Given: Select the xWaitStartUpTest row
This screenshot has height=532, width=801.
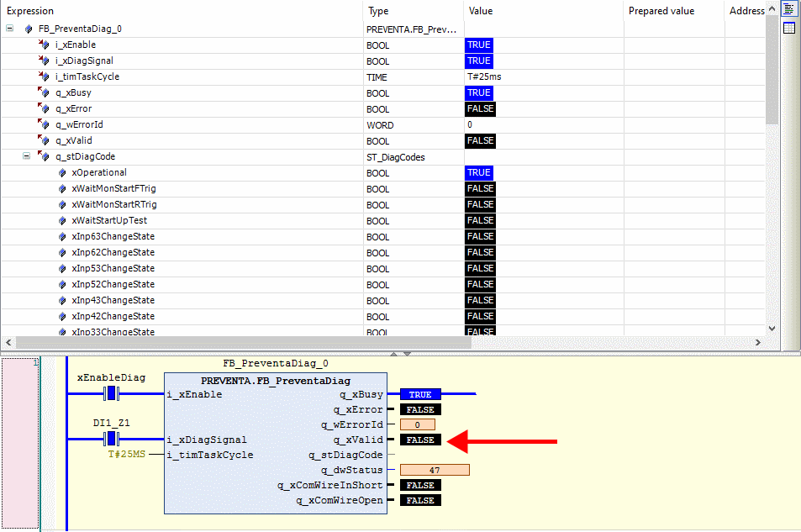Looking at the screenshot, I should (x=109, y=220).
